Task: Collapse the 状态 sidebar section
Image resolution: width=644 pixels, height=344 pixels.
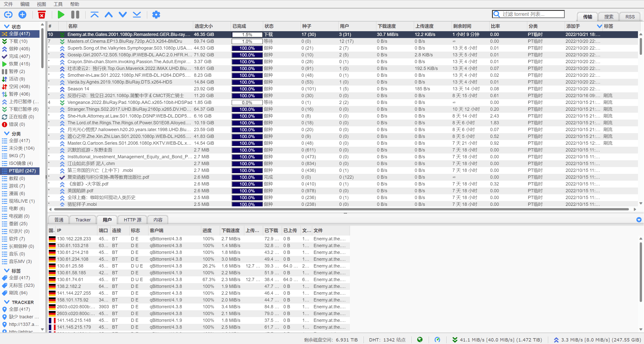Action: tap(6, 26)
